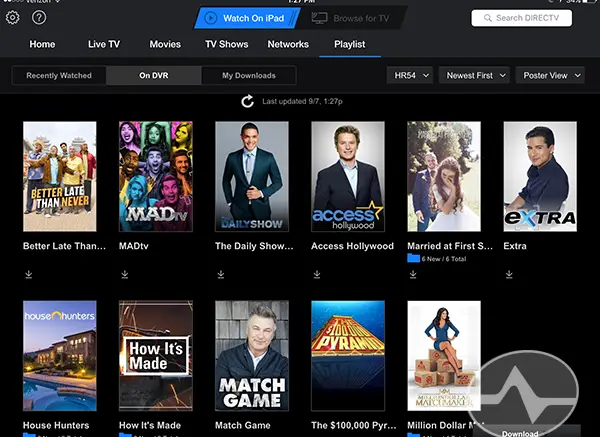This screenshot has height=437, width=600.
Task: Tap the download icon under Married at First Sight
Action: click(413, 274)
